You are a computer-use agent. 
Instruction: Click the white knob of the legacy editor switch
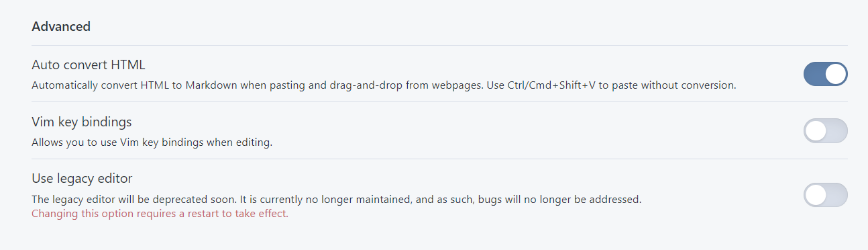click(816, 195)
